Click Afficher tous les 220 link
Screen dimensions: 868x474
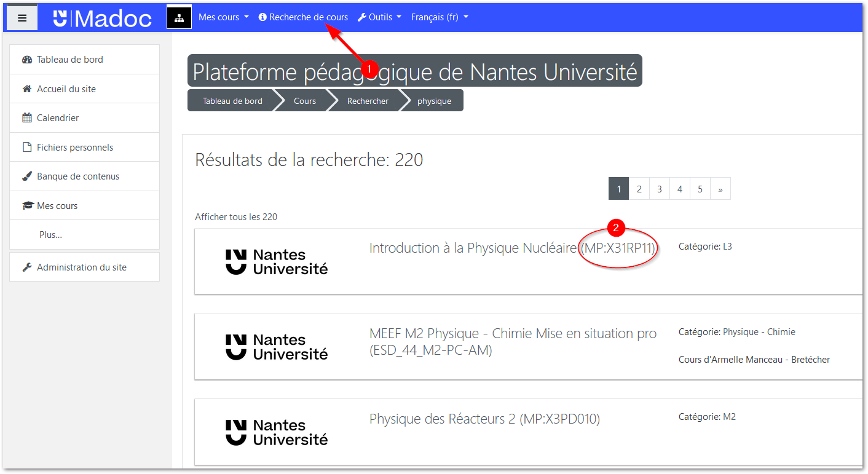pos(236,217)
